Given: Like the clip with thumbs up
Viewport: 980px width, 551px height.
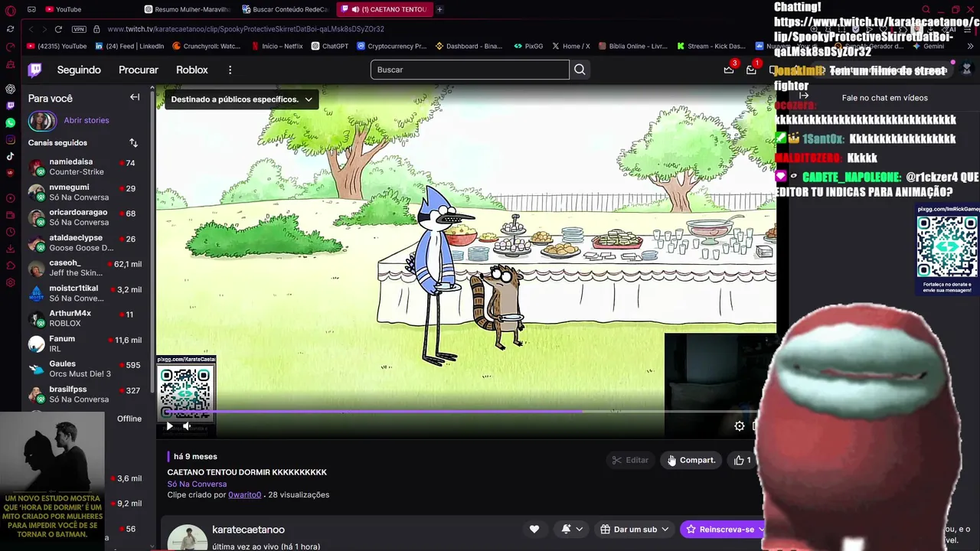Looking at the screenshot, I should tap(742, 460).
